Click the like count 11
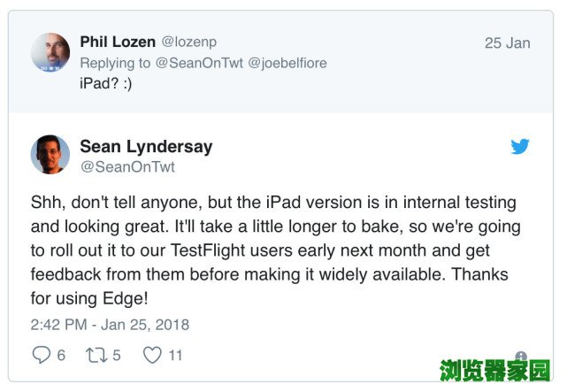The image size is (567, 392). pos(175,355)
